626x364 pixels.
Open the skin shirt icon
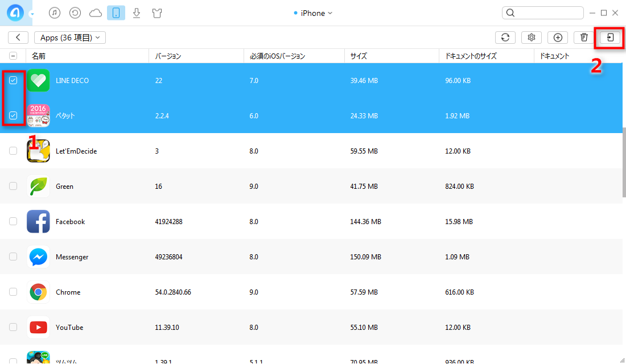pyautogui.click(x=157, y=13)
